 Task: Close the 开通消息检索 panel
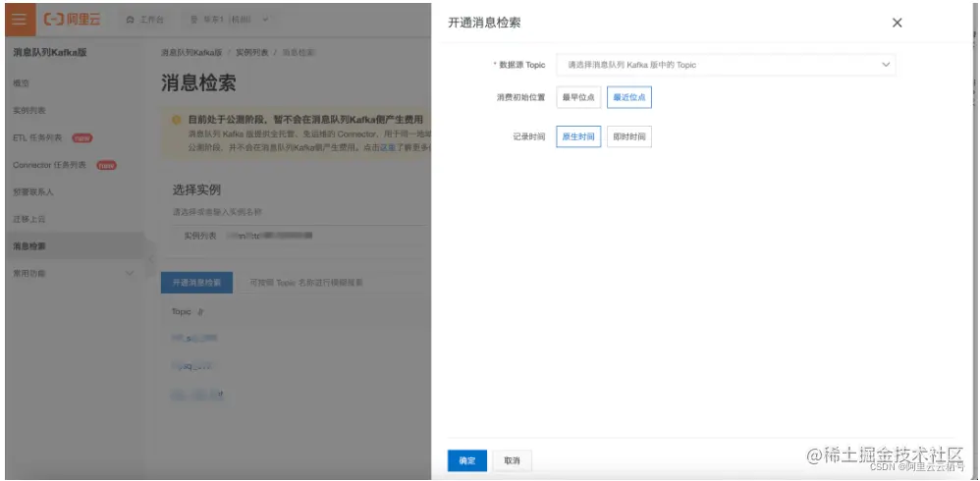pos(897,24)
